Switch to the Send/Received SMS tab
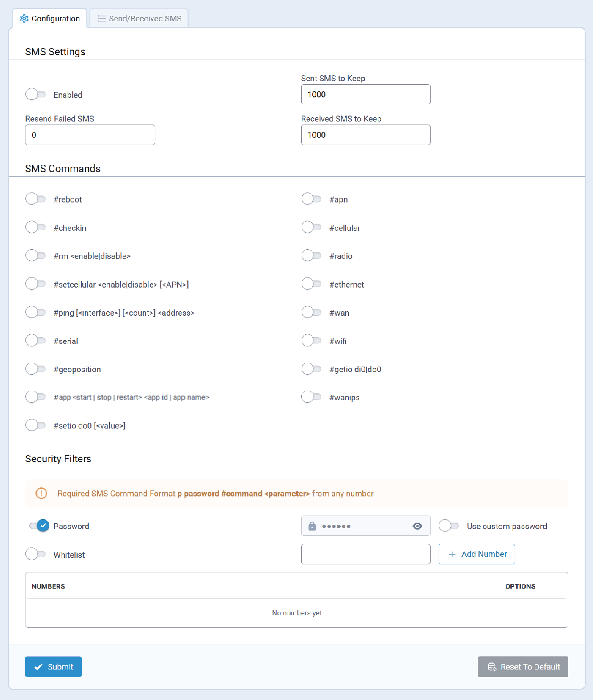 [x=139, y=18]
